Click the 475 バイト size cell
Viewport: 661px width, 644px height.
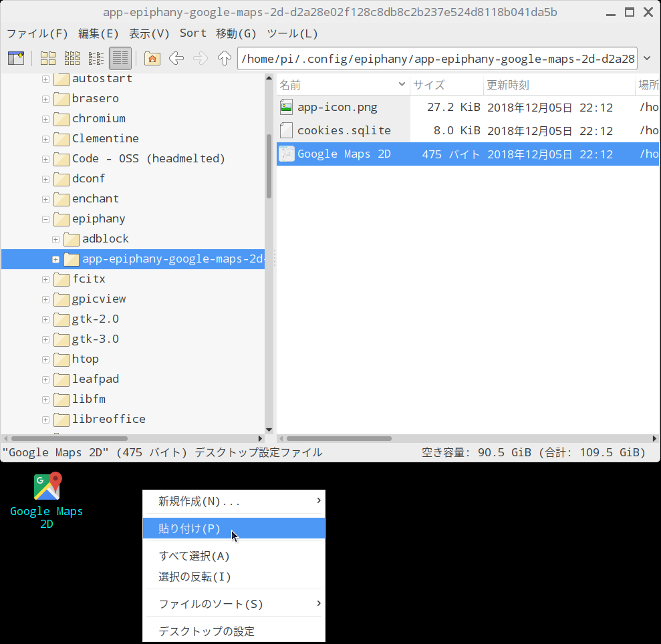click(451, 154)
